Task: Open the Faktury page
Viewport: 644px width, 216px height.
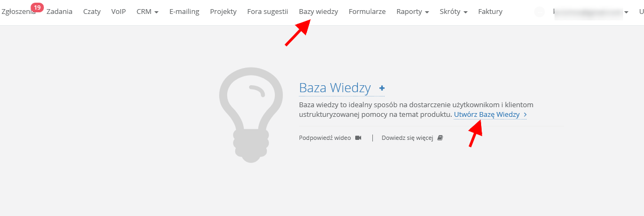Action: [x=490, y=11]
